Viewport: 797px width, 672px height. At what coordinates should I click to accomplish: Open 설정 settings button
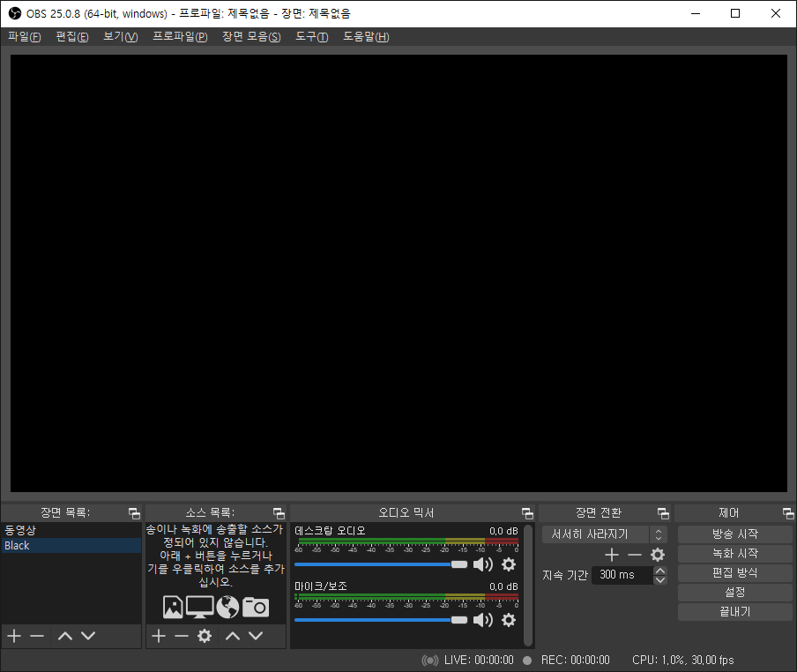pyautogui.click(x=735, y=593)
